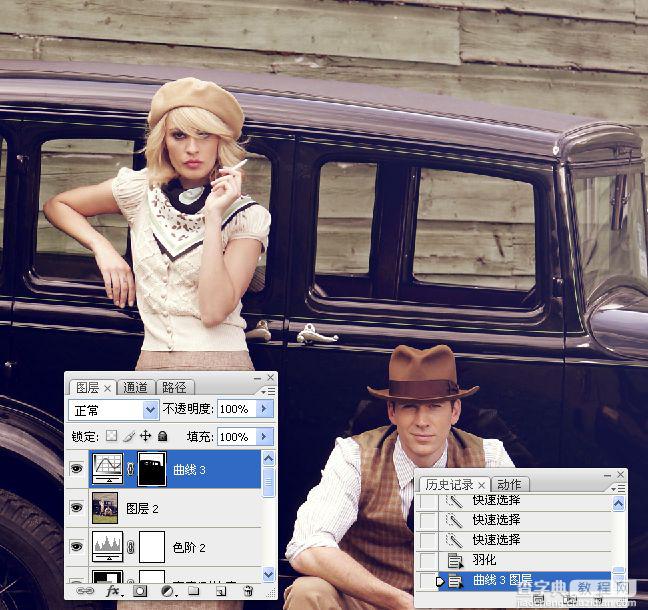Click the History panel scrollbar thumb
This screenshot has height=610, width=648.
point(618,571)
